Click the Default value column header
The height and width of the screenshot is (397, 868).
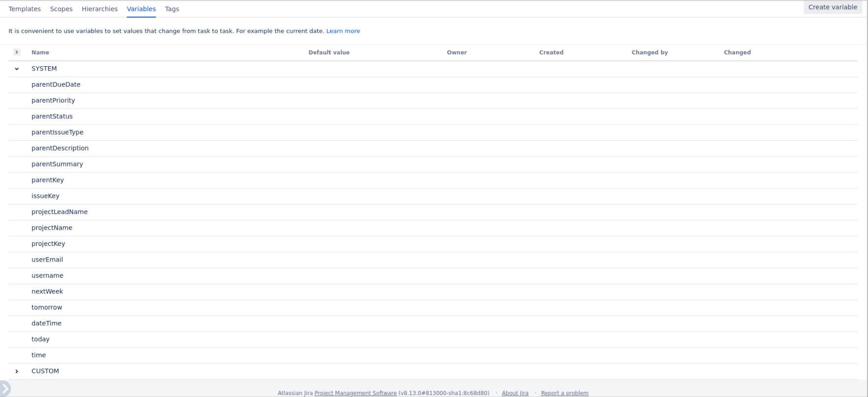(329, 53)
